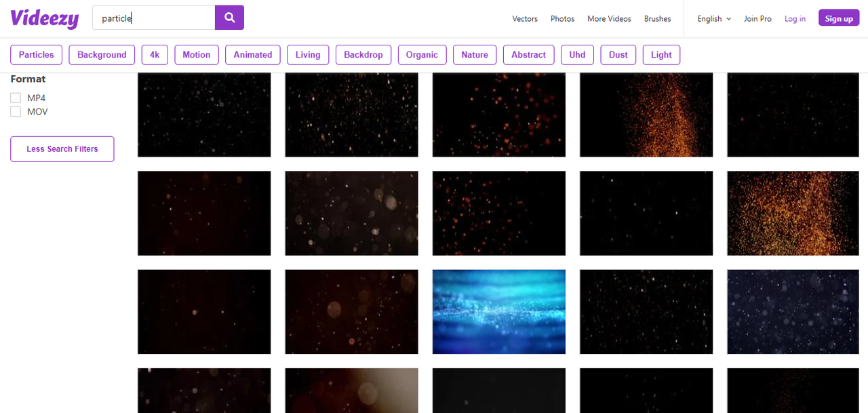The height and width of the screenshot is (413, 868).
Task: Select the Particles tag
Action: [x=37, y=55]
